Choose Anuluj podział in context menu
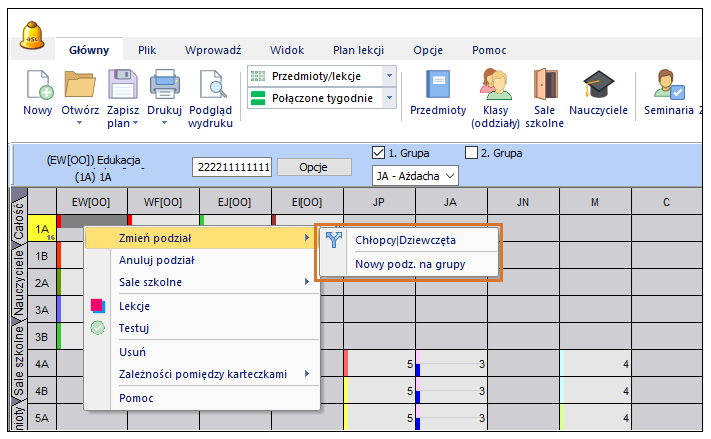 click(156, 260)
